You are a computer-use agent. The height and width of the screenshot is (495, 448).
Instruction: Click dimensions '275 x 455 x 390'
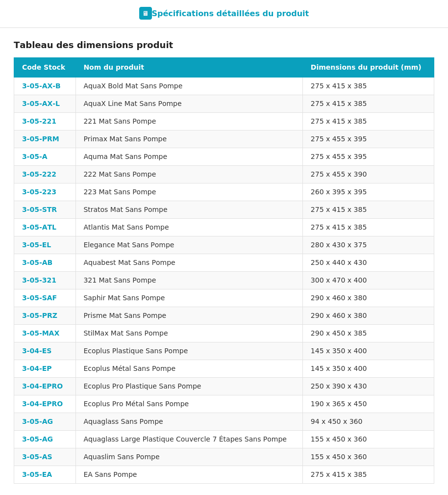pos(339,174)
